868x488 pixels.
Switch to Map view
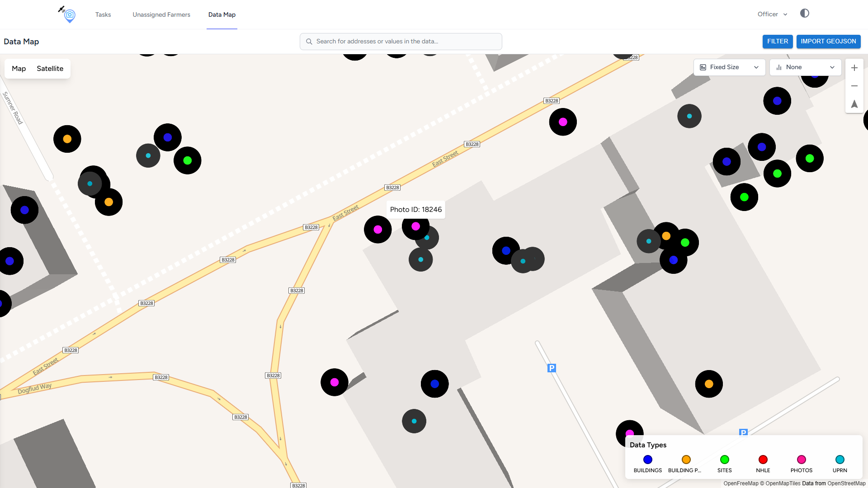coord(19,69)
